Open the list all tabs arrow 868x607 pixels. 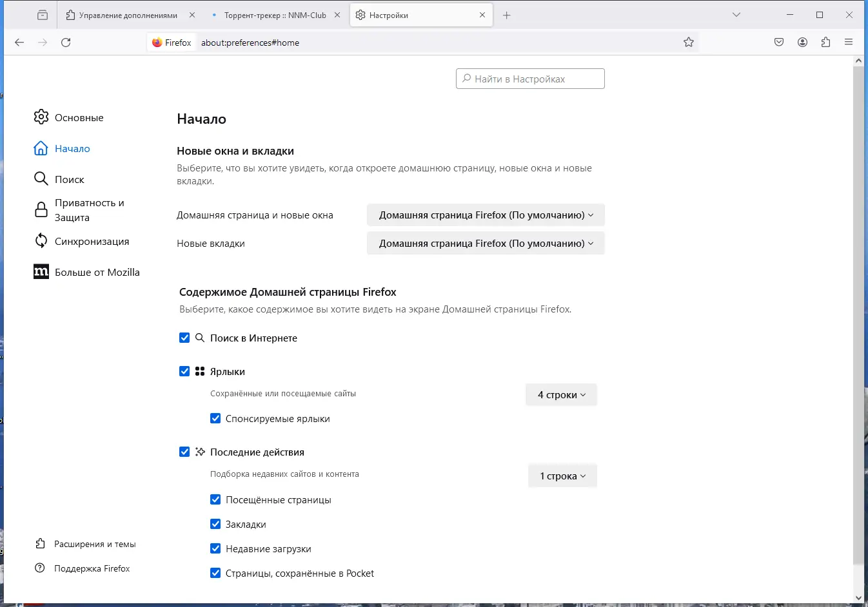[736, 15]
